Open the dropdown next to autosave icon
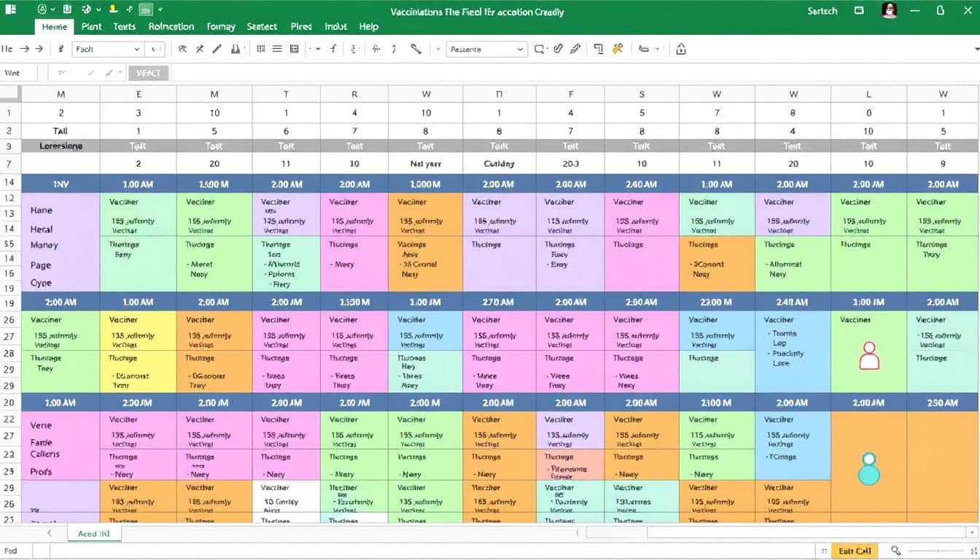This screenshot has height=560, width=980. point(53,10)
